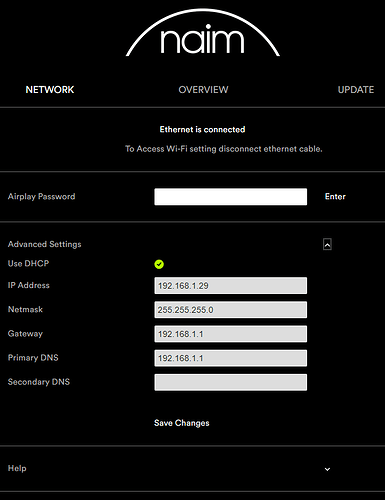The width and height of the screenshot is (385, 500).
Task: Expand the Help section chevron
Action: pos(327,469)
